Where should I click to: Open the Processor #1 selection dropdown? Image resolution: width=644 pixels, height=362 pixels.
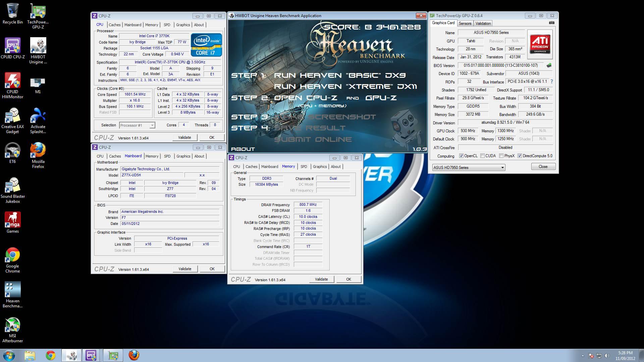coord(137,125)
